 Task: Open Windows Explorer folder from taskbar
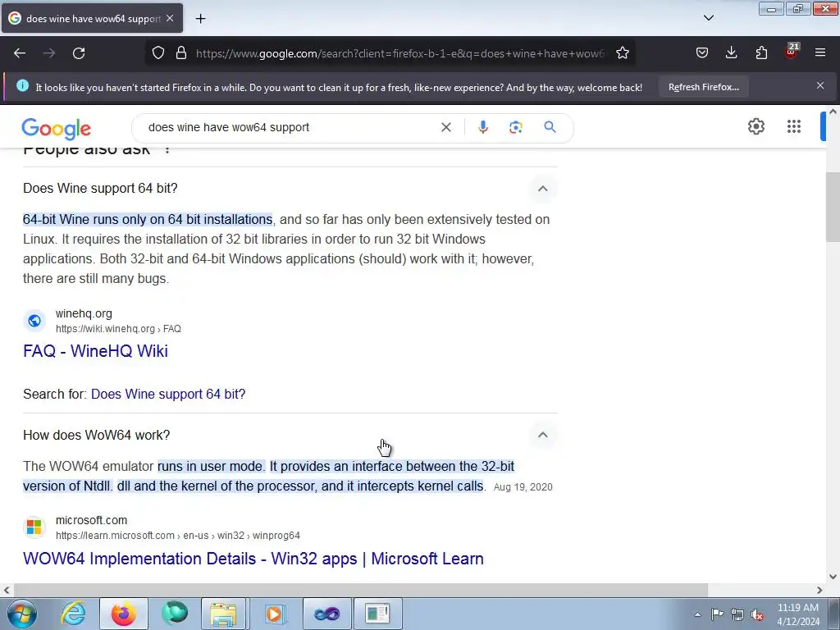pos(223,614)
